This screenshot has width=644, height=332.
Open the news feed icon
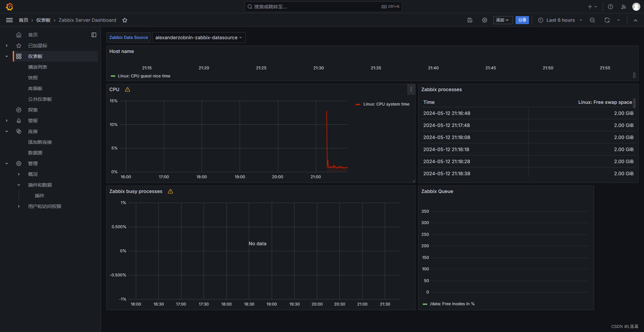click(x=624, y=7)
